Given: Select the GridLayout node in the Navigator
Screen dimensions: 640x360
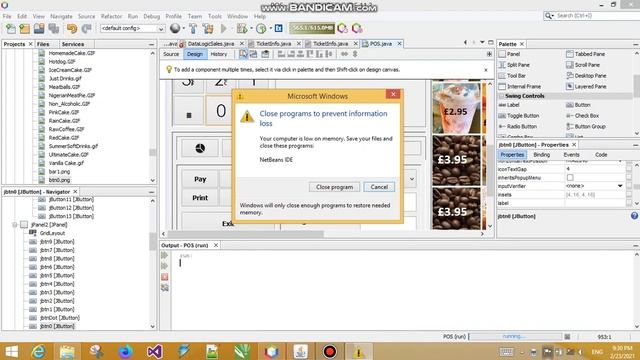Looking at the screenshot, I should 52,233.
